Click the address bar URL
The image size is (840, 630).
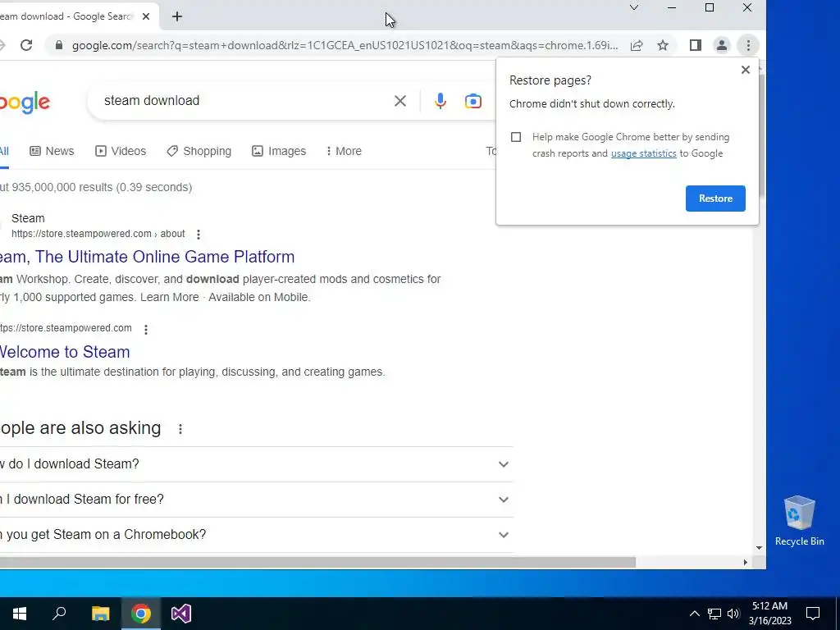click(x=345, y=46)
